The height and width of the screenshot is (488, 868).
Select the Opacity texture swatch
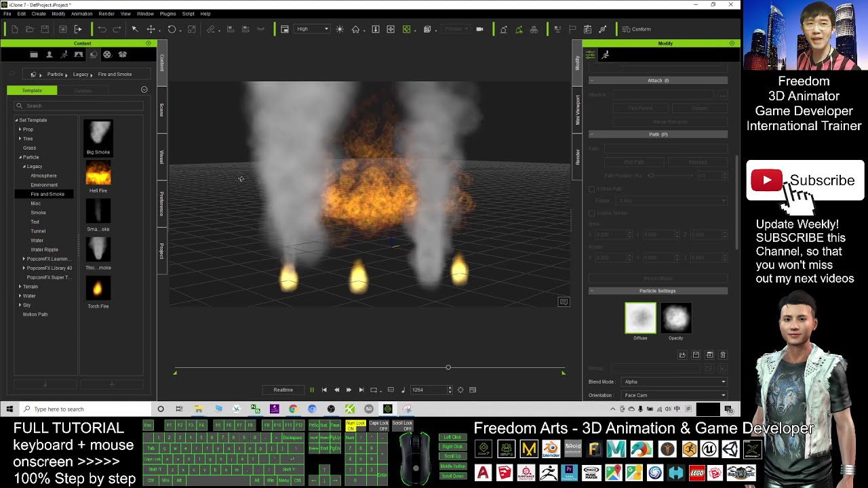pos(675,318)
